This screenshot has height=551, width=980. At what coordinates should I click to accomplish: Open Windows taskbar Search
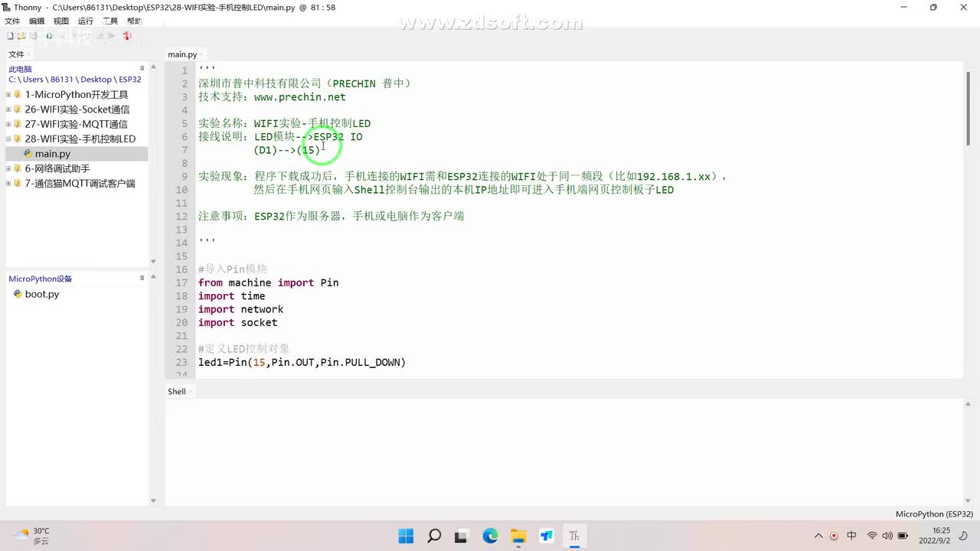(x=434, y=536)
